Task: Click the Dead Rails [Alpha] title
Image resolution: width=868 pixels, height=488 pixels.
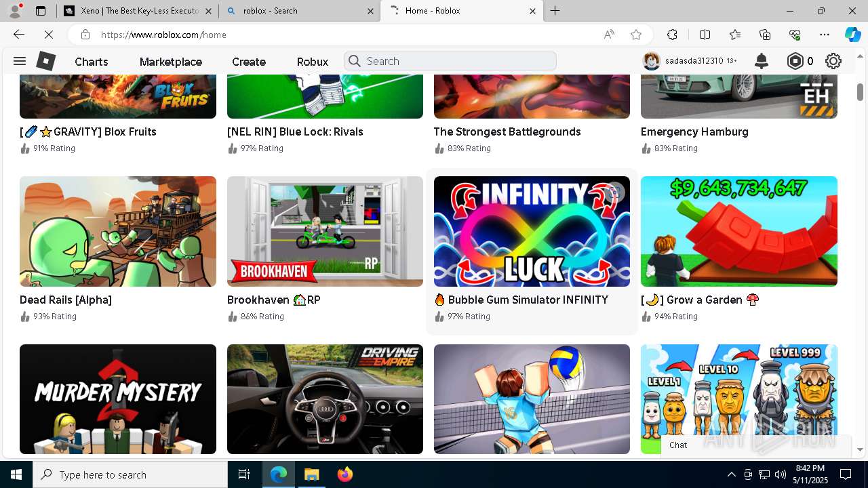Action: pyautogui.click(x=66, y=300)
